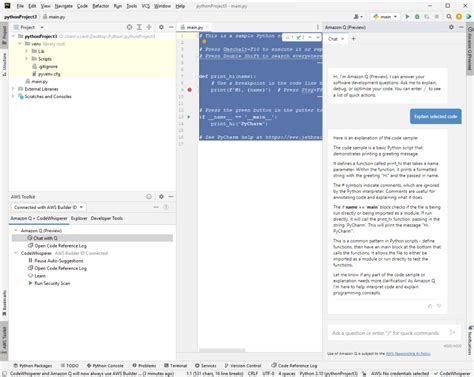Open Problems tool window
The width and height of the screenshot is (474, 377).
[144, 365]
